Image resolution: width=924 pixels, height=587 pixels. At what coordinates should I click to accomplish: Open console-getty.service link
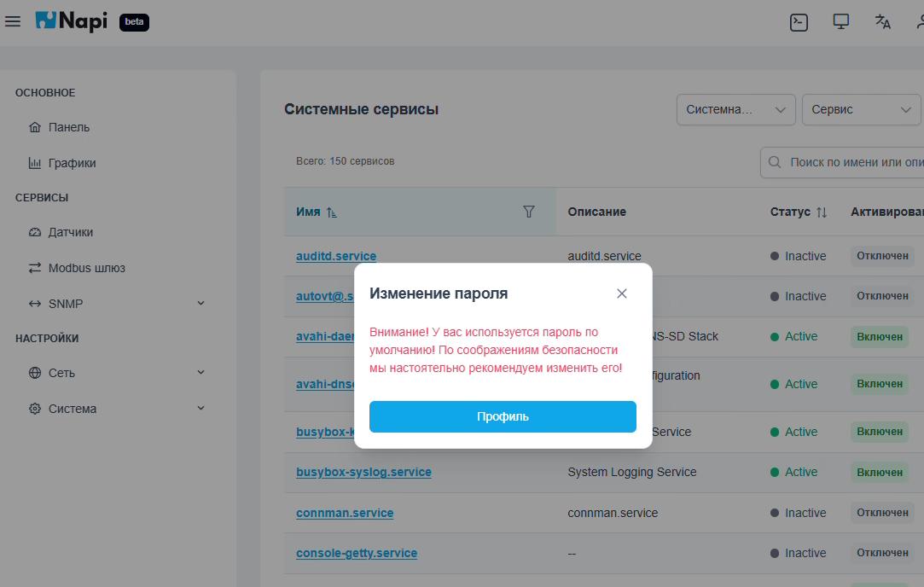click(x=357, y=554)
